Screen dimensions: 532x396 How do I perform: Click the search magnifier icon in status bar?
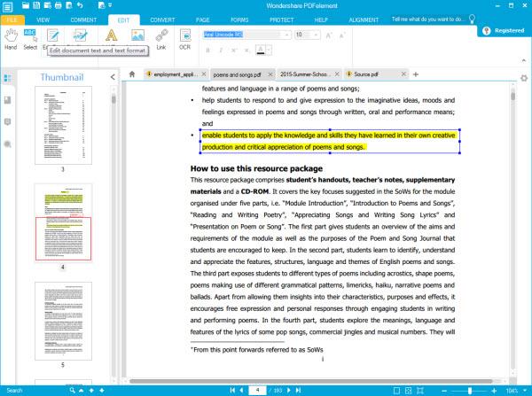[73, 390]
